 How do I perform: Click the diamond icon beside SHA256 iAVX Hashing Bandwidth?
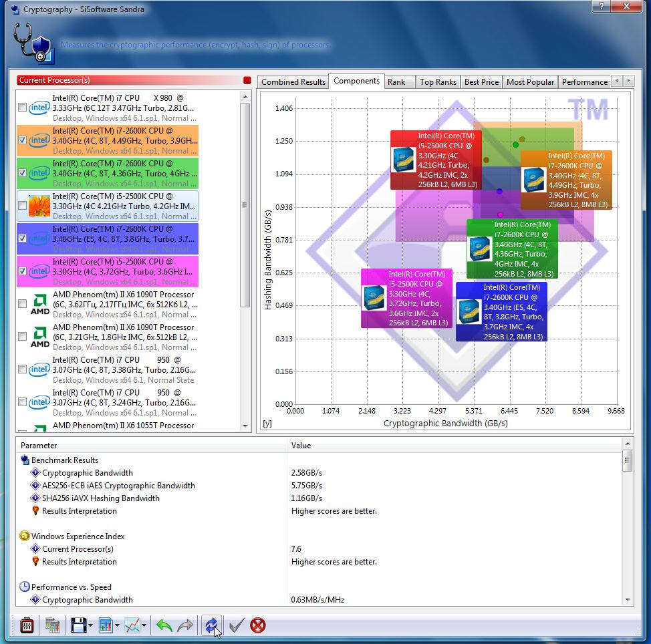35,498
